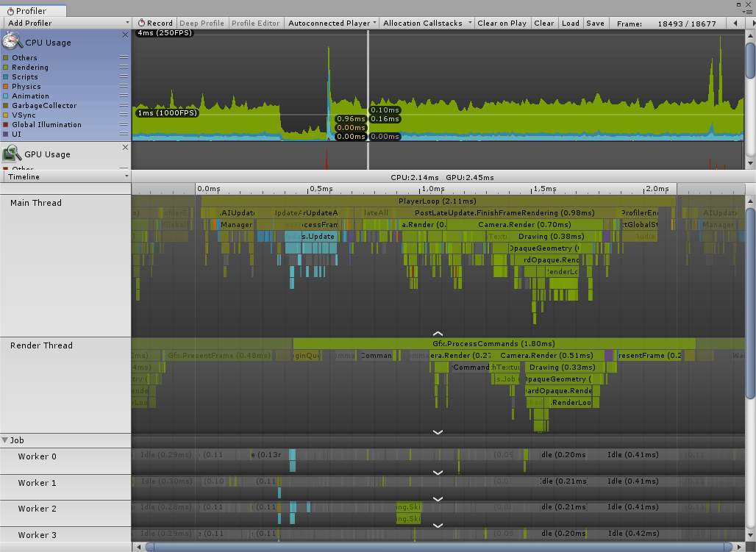
Task: Click the Save button
Action: (595, 23)
